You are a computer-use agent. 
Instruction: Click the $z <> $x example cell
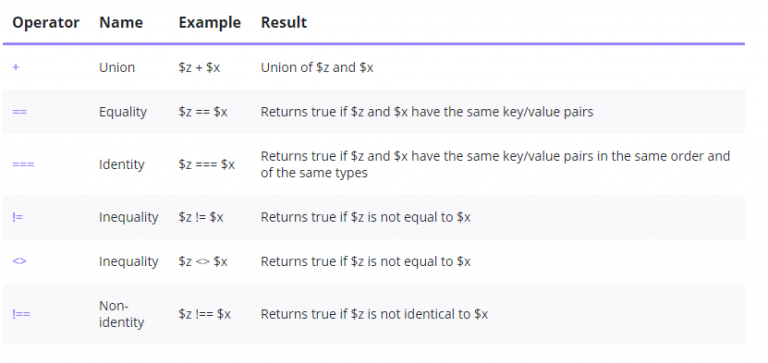tap(203, 261)
